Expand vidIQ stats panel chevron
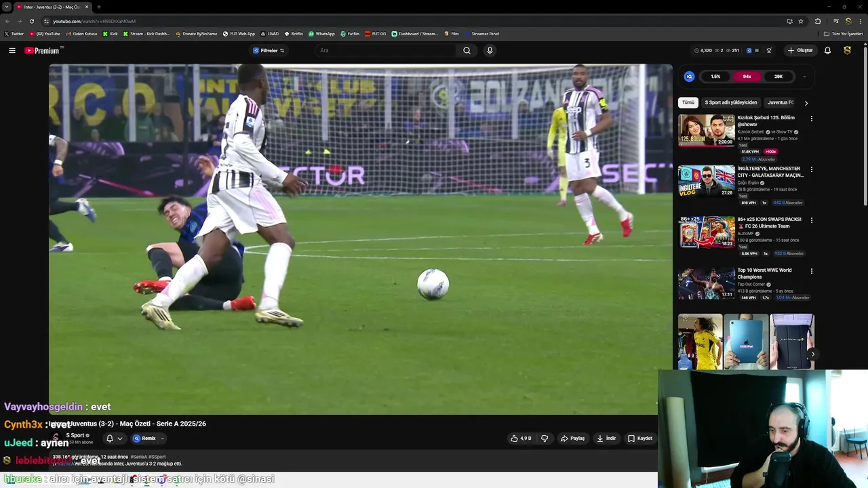Image resolution: width=868 pixels, height=488 pixels. click(804, 77)
